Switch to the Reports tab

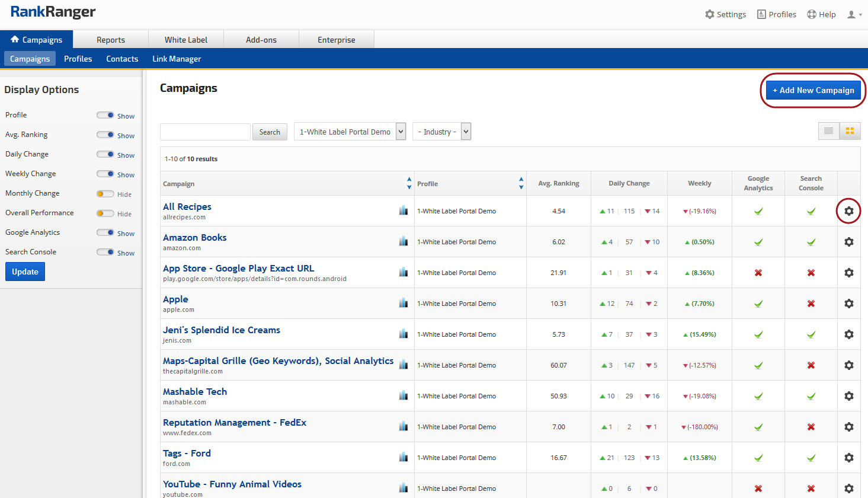(x=111, y=40)
